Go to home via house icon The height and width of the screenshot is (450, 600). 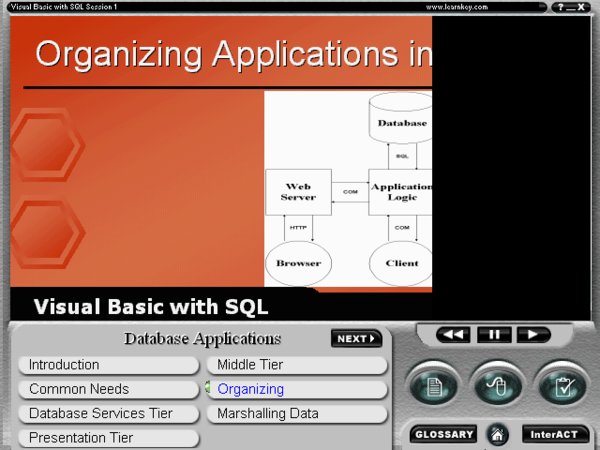498,435
